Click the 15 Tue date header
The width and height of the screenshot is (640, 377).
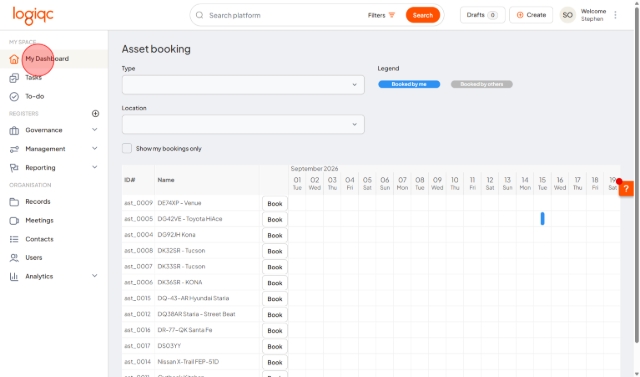pyautogui.click(x=542, y=183)
